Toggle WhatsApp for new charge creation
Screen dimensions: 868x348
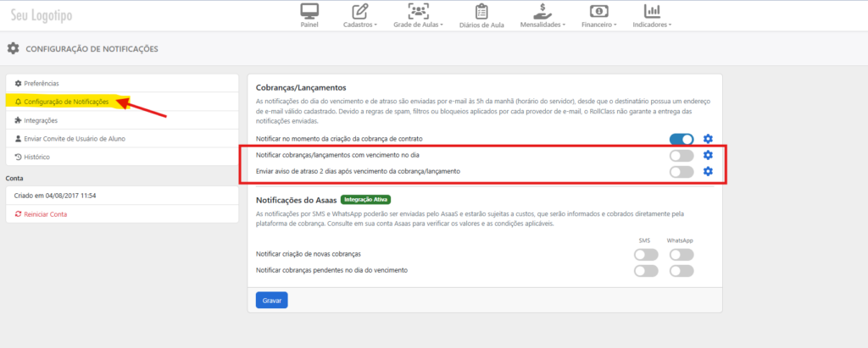(x=682, y=255)
